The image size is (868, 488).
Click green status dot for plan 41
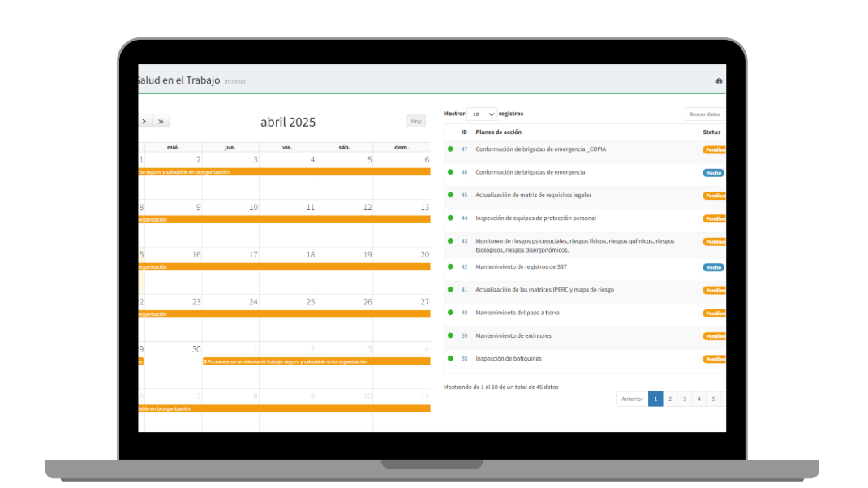(450, 290)
